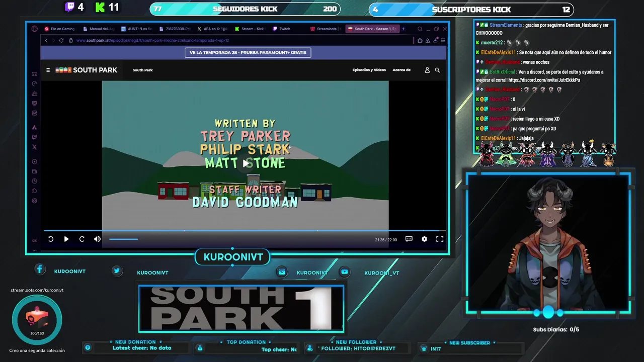
Task: Click the Streamloots chest icon
Action: (37, 319)
